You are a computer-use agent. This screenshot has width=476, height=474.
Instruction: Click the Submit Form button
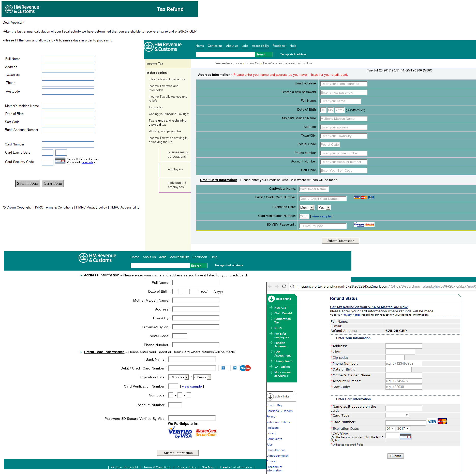[x=27, y=183]
